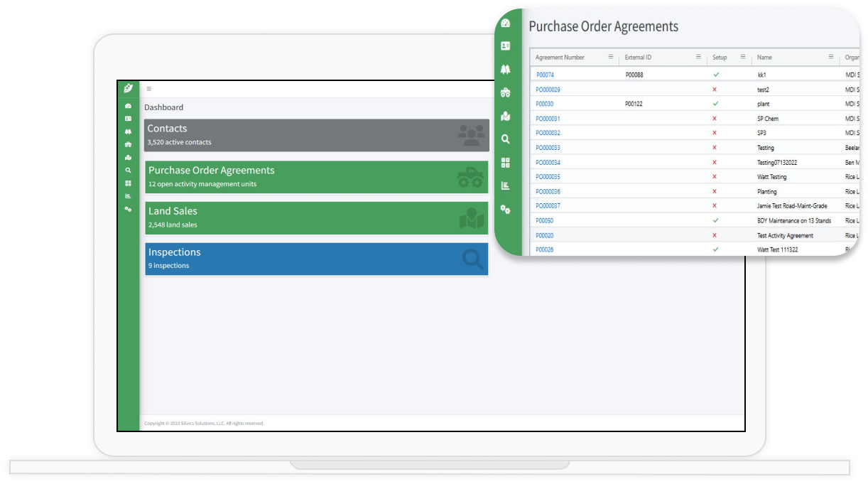Screen dimensions: 868x484
Task: Sort by the Agreement Number column header
Action: tap(560, 58)
